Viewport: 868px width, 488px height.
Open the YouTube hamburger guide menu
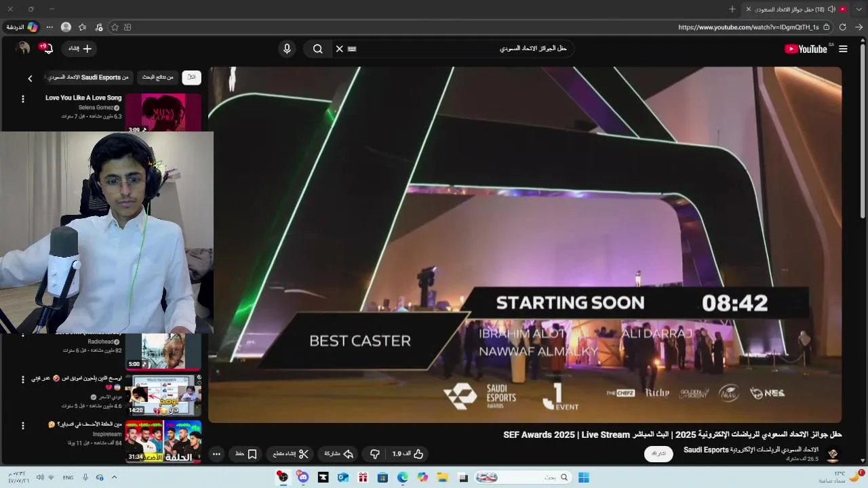(x=843, y=49)
